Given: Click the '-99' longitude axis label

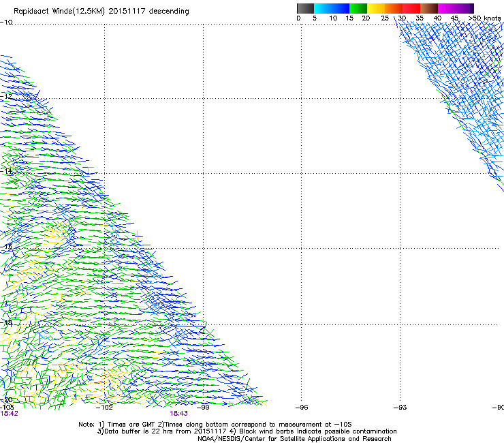Looking at the screenshot, I should 203,408.
